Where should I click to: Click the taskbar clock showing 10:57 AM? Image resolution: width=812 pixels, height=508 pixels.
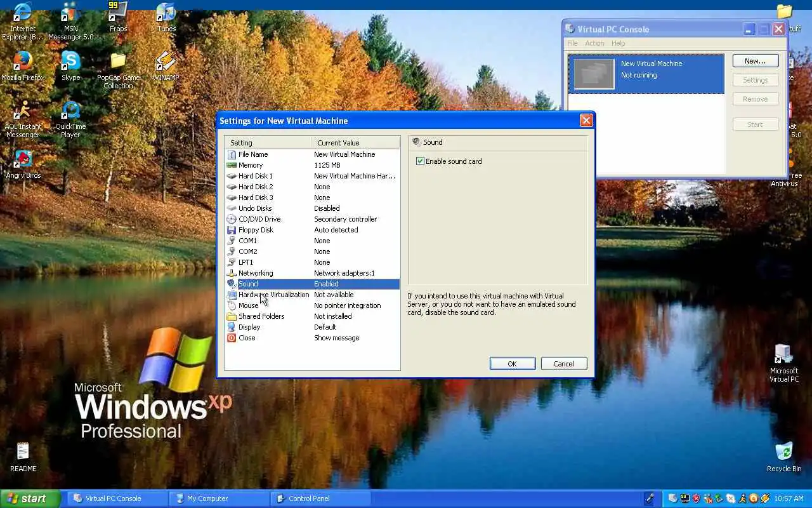[789, 498]
